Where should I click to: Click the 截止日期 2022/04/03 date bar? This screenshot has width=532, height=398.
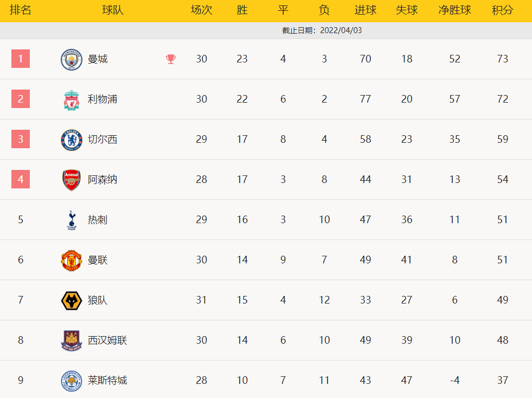pyautogui.click(x=322, y=30)
